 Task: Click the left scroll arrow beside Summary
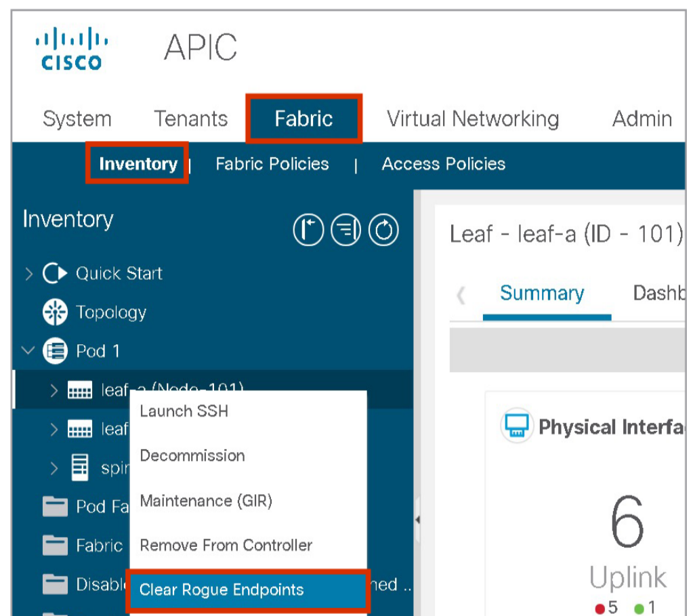pyautogui.click(x=461, y=295)
